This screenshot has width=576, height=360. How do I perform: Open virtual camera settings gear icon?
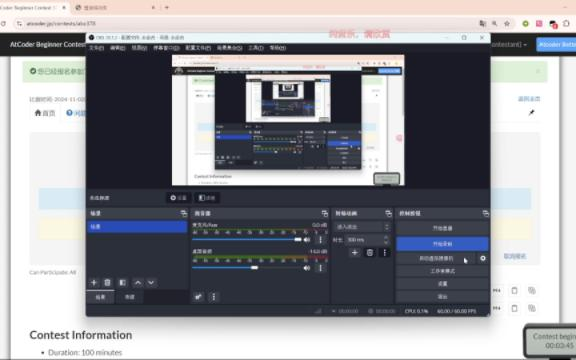click(483, 258)
